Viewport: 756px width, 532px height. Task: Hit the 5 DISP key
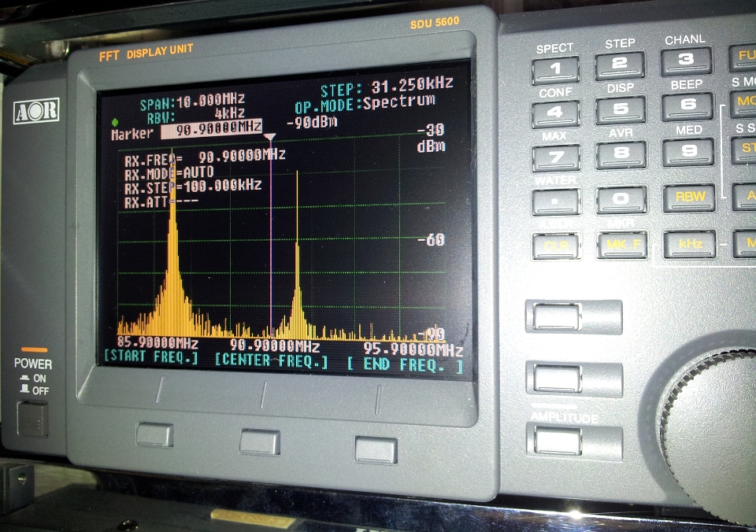tap(620, 110)
